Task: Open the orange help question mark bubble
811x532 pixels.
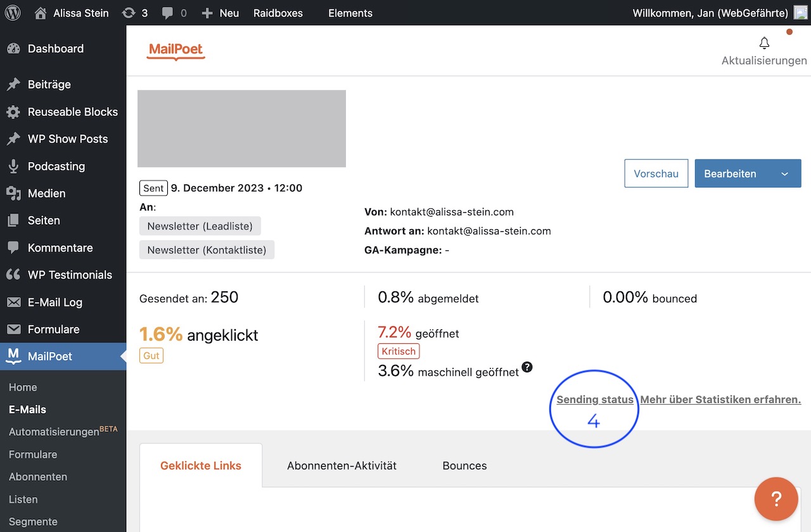Action: coord(776,499)
